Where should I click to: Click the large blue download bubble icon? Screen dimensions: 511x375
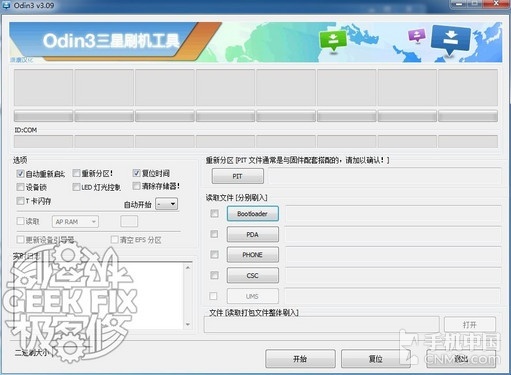click(x=450, y=40)
